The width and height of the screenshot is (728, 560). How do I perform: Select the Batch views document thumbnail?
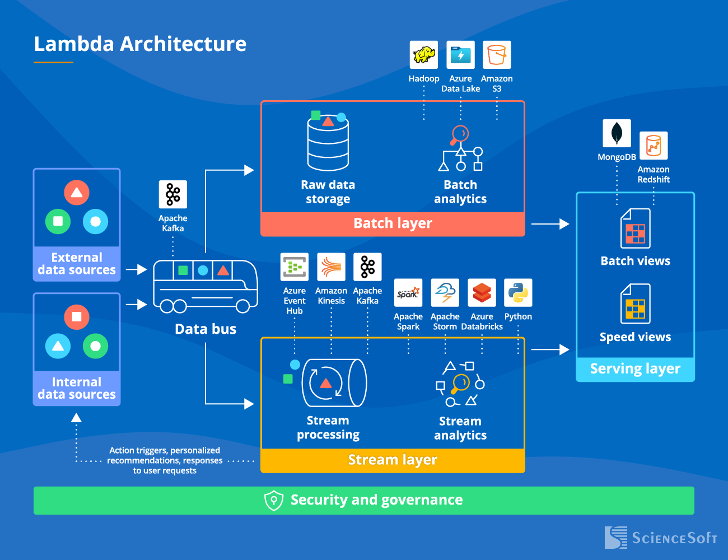coord(635,230)
